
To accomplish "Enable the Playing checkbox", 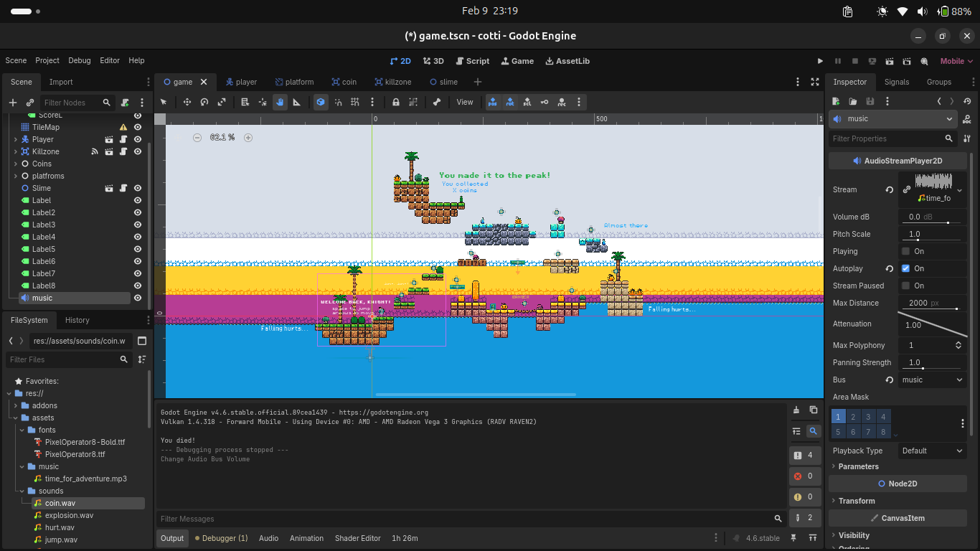I will [905, 251].
